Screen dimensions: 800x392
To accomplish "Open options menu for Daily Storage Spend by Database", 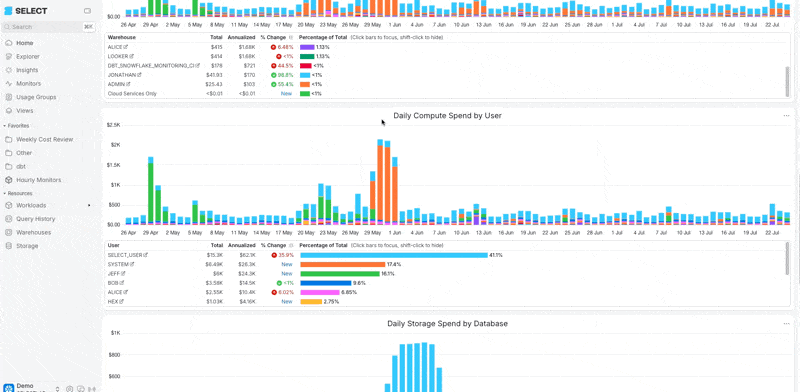I will pyautogui.click(x=786, y=324).
